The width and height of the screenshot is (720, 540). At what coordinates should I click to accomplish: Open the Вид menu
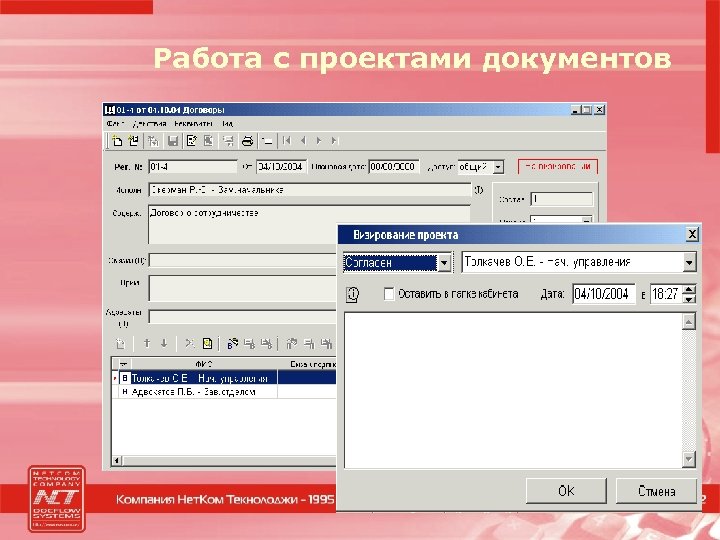228,124
